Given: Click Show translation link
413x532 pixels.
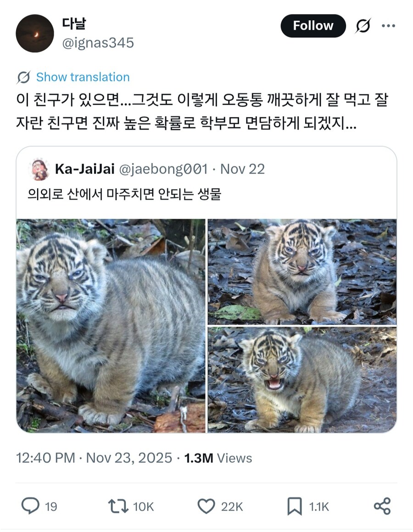Looking at the screenshot, I should tap(83, 77).
